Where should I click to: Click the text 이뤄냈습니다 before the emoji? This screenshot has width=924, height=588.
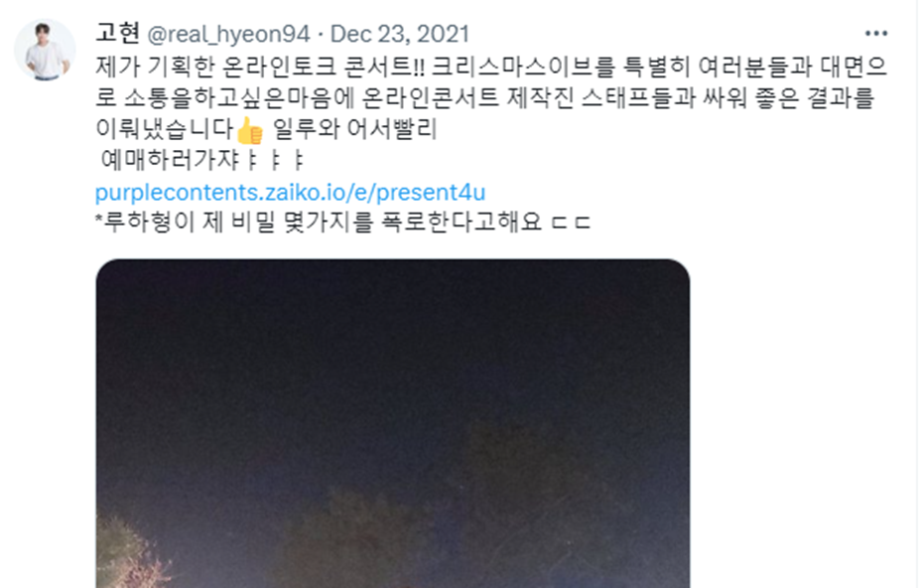pyautogui.click(x=165, y=129)
